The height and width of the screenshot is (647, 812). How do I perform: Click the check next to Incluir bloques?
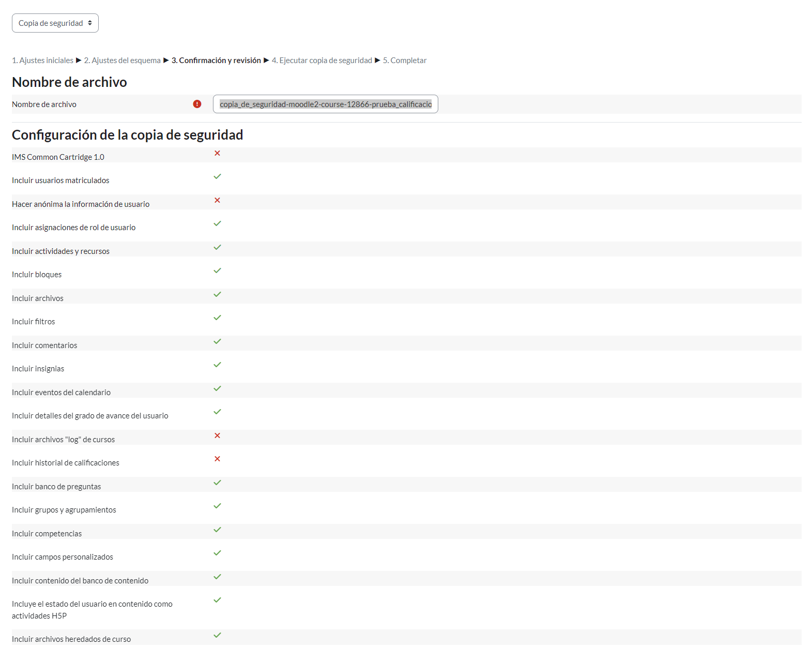pyautogui.click(x=217, y=270)
